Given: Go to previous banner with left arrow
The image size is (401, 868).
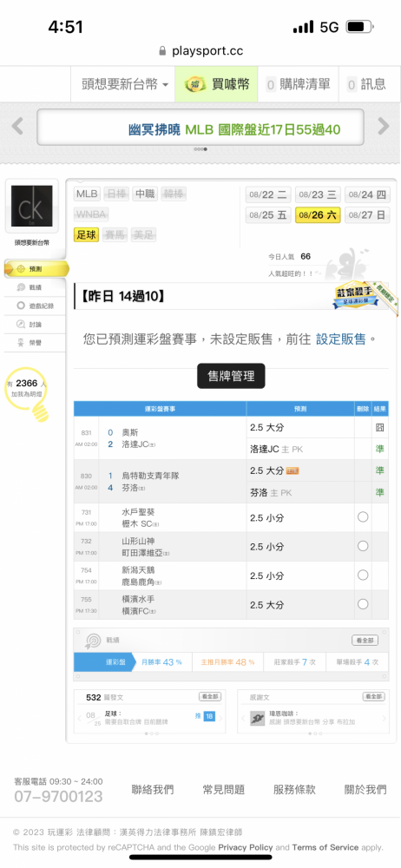Looking at the screenshot, I should click(x=17, y=126).
